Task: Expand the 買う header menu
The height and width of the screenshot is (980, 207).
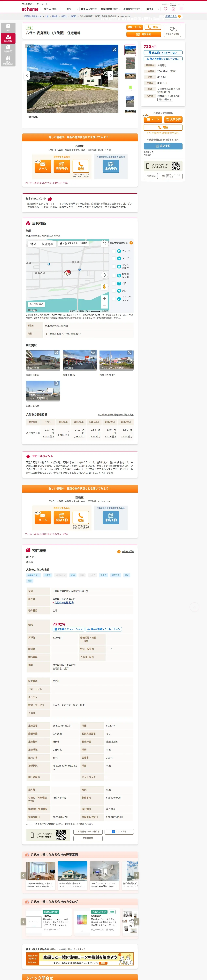Action: pyautogui.click(x=72, y=9)
